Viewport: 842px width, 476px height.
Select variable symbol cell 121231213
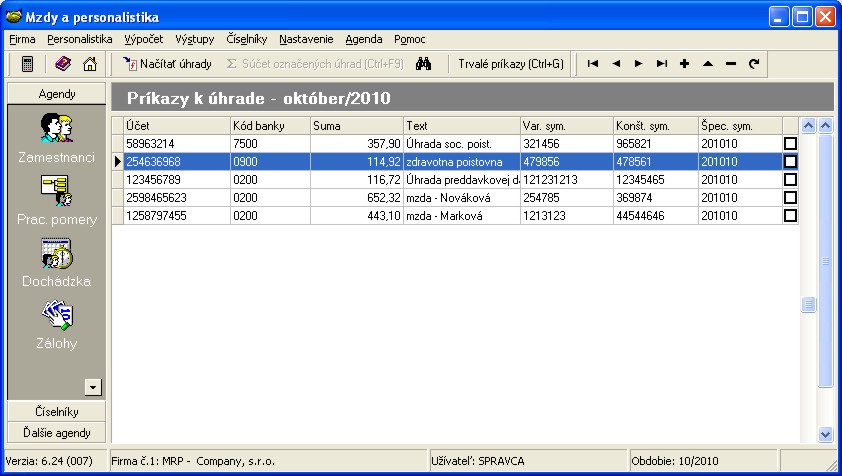point(567,179)
